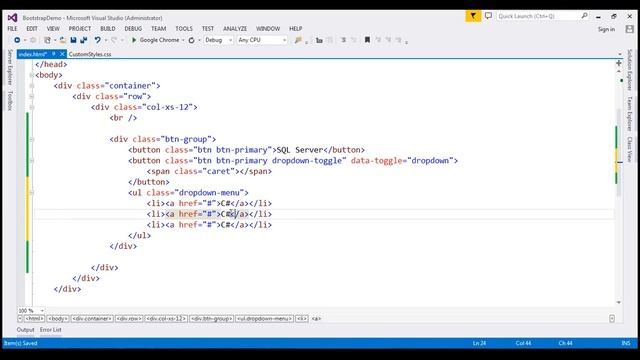Screen dimensions: 640x360
Task: Click the Save All toolbar icon
Action: (x=84, y=40)
